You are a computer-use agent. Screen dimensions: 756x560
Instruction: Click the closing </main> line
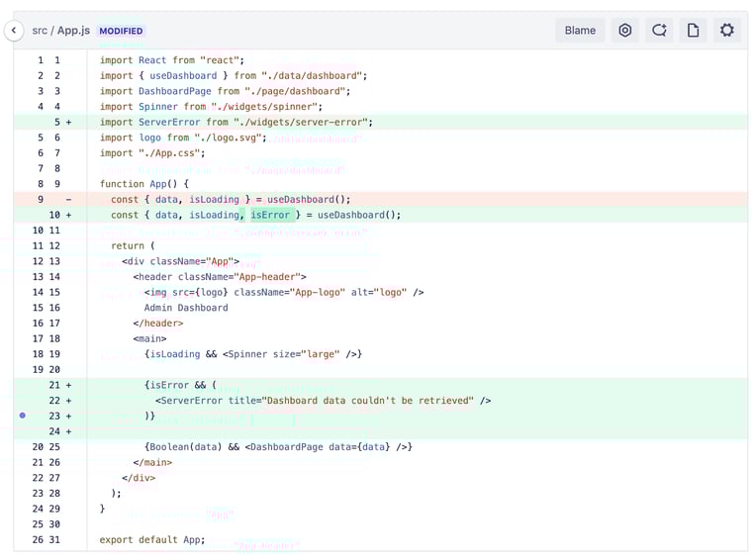tap(152, 462)
